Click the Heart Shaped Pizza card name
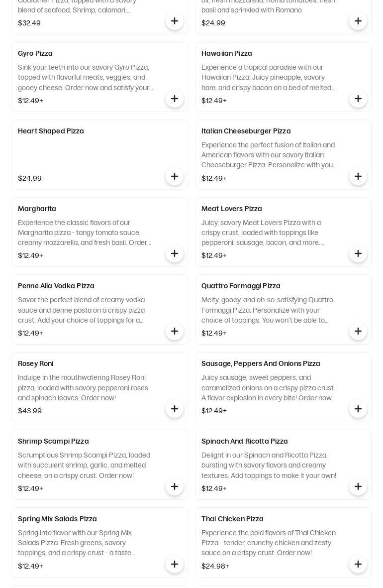 pyautogui.click(x=51, y=131)
